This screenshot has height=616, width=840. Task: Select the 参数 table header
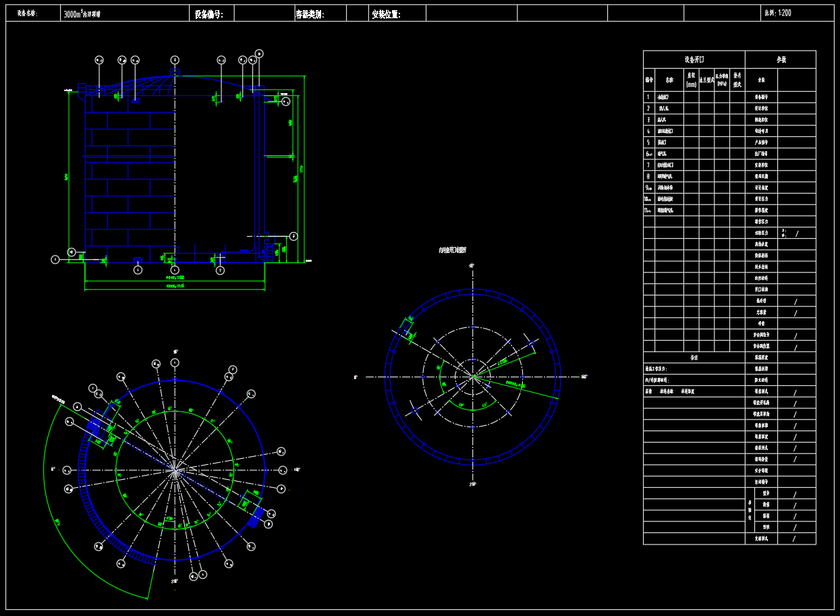pyautogui.click(x=781, y=59)
